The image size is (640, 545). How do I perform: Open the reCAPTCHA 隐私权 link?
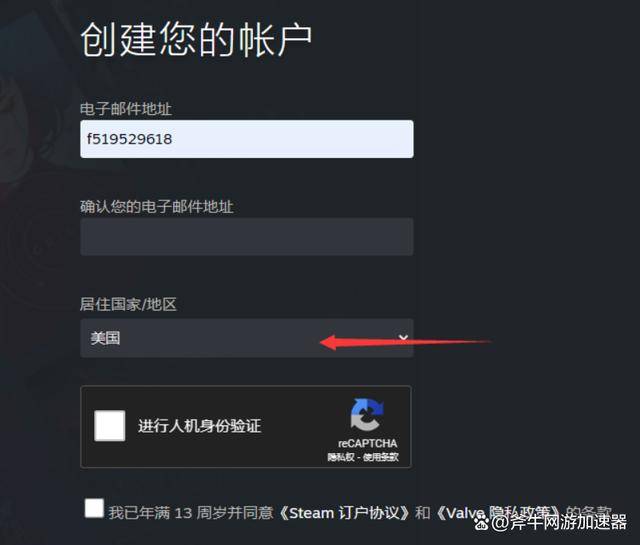(340, 457)
